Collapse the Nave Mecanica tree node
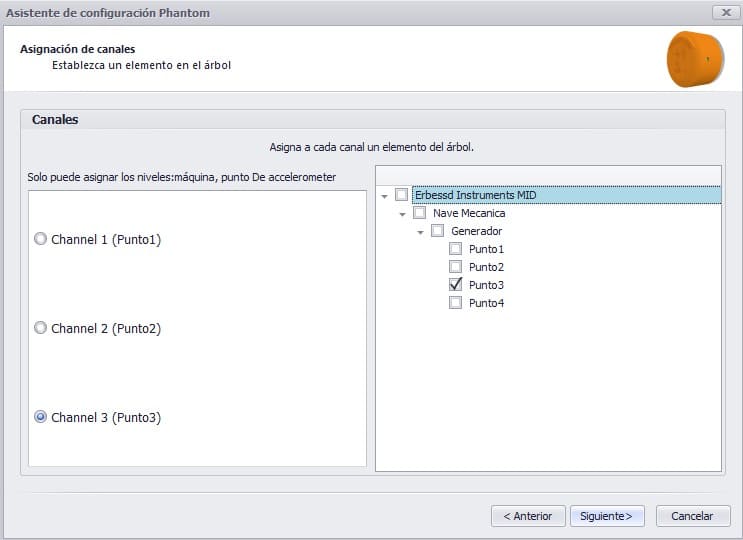This screenshot has width=743, height=540. click(x=402, y=214)
